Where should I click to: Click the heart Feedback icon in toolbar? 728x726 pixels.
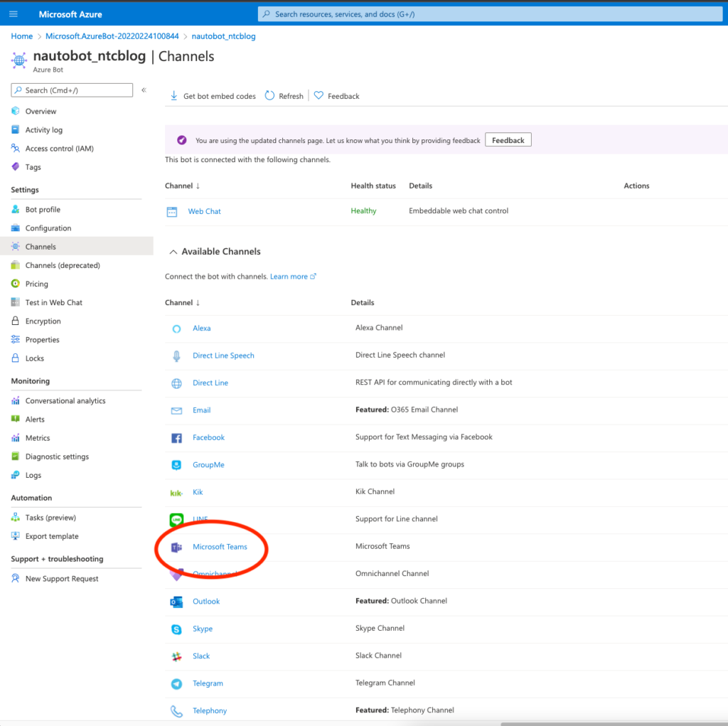[318, 95]
